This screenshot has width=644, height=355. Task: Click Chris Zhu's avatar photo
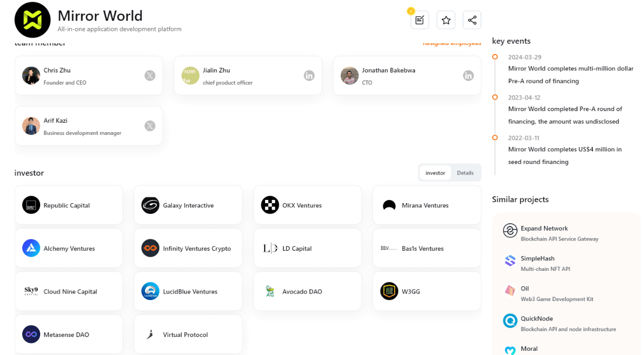click(31, 76)
